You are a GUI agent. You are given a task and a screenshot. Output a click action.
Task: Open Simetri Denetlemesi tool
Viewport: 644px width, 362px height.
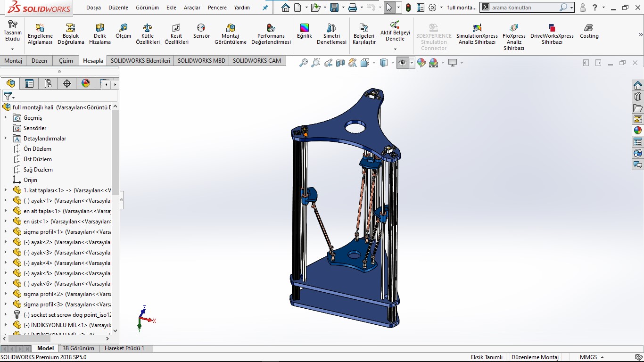[x=331, y=34]
